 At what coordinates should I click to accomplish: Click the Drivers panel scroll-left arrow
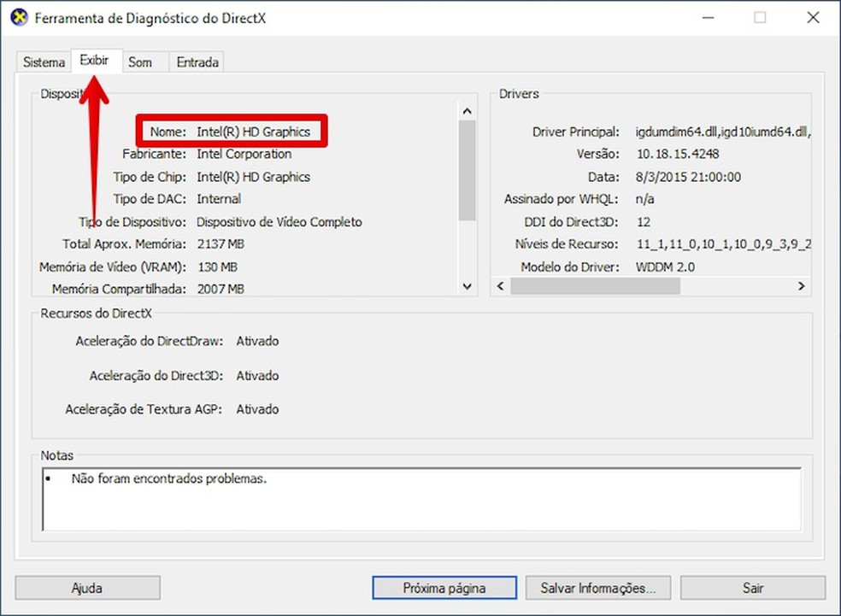pos(501,285)
